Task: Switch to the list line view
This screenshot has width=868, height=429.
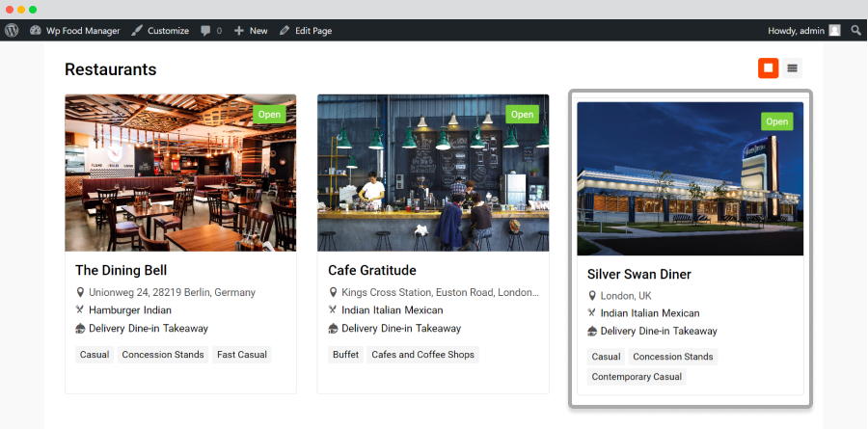Action: (792, 68)
